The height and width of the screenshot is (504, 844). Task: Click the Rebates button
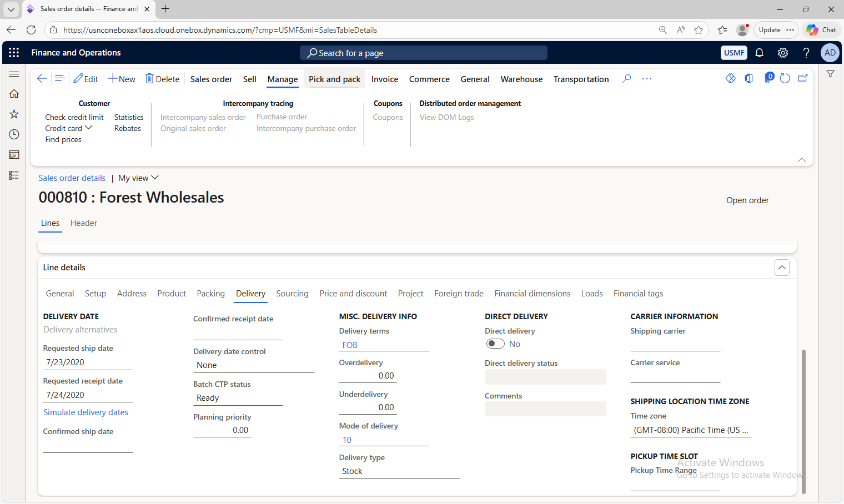click(128, 128)
